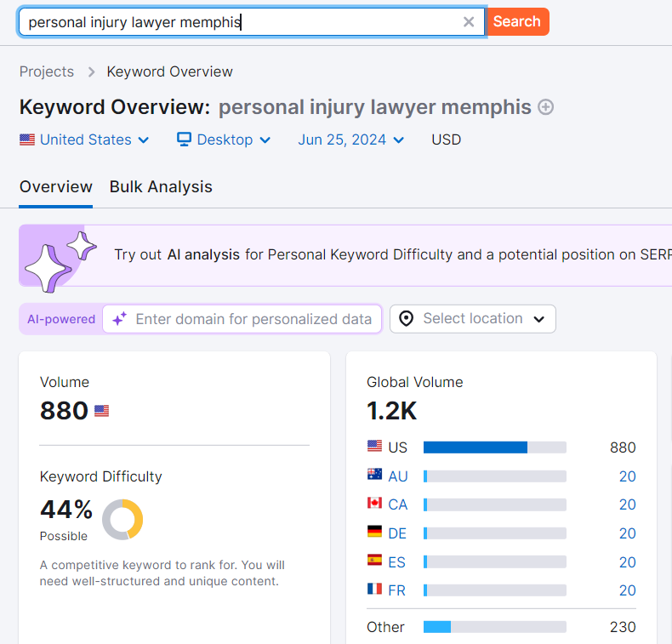
Task: Click the AI analysis link in banner
Action: point(203,254)
